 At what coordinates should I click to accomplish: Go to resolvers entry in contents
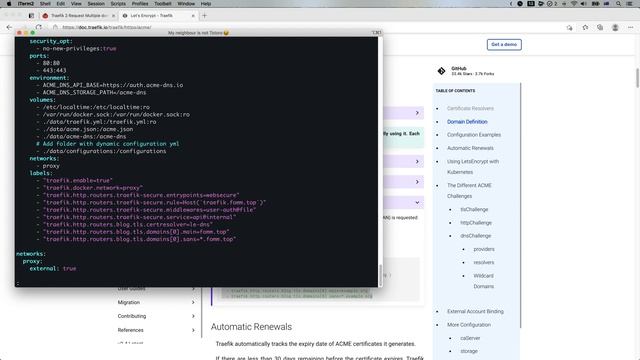(x=484, y=262)
